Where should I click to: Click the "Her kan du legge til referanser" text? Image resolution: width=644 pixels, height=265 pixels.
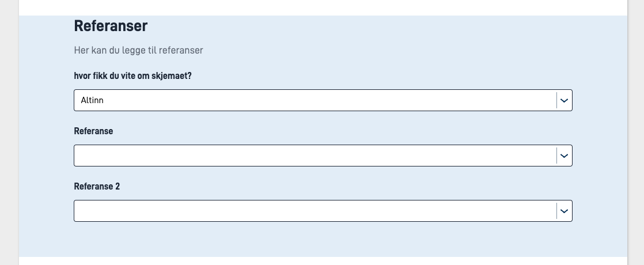pyautogui.click(x=138, y=50)
